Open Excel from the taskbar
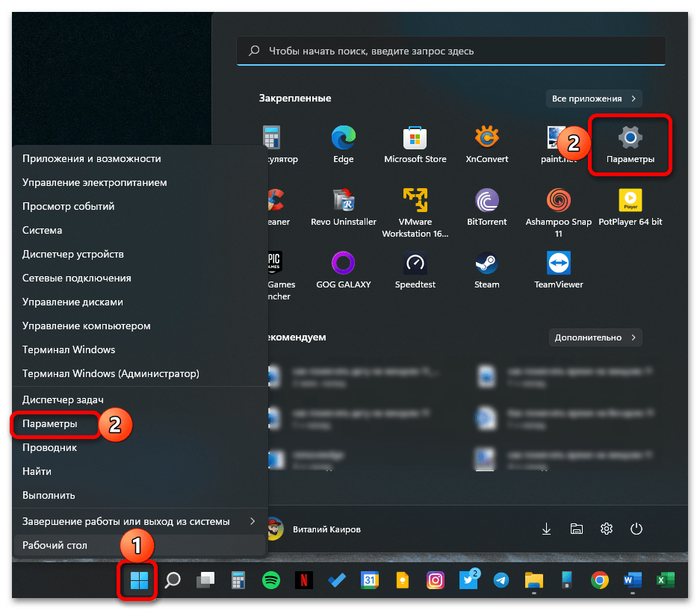Image resolution: width=700 pixels, height=610 pixels. [x=665, y=580]
